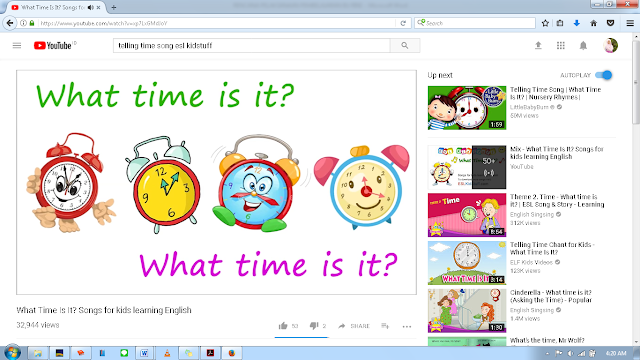Click the taskbar clock showing 4:20 AM

coord(616,353)
